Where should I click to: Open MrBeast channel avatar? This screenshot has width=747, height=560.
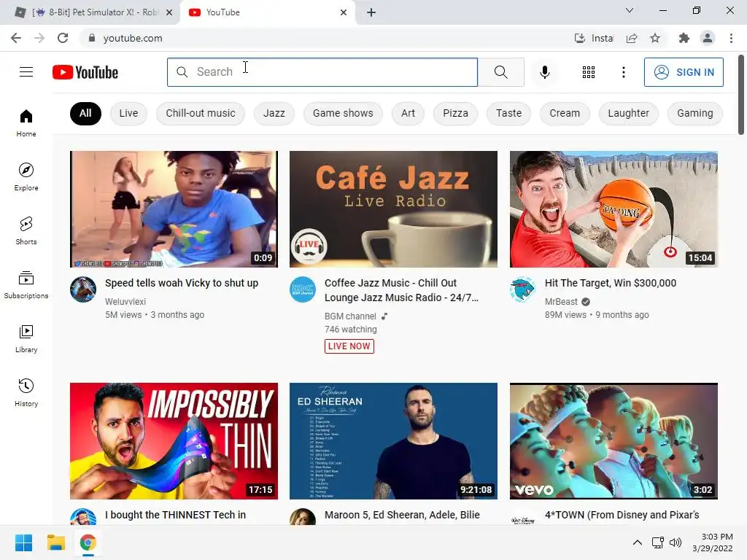tap(523, 289)
